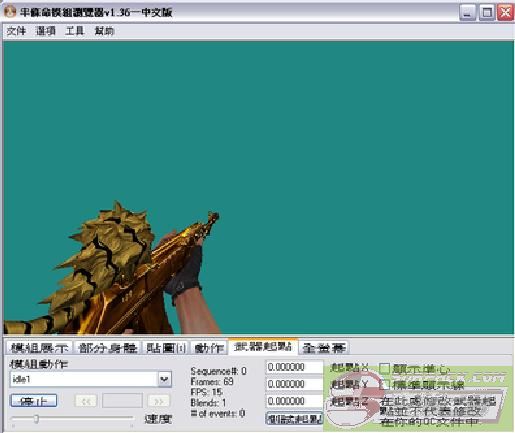Maximize the model viewer window
Image resolution: width=515 pixels, height=433 pixels.
coord(487,13)
